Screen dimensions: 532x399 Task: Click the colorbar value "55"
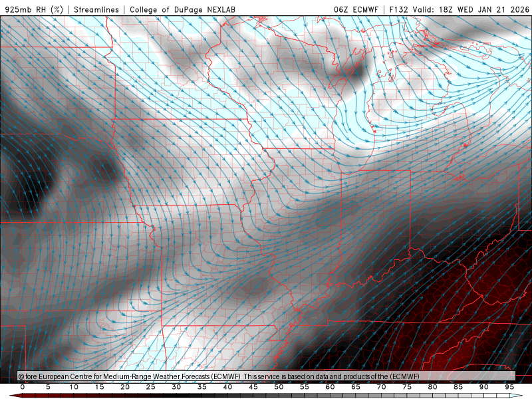pos(305,387)
